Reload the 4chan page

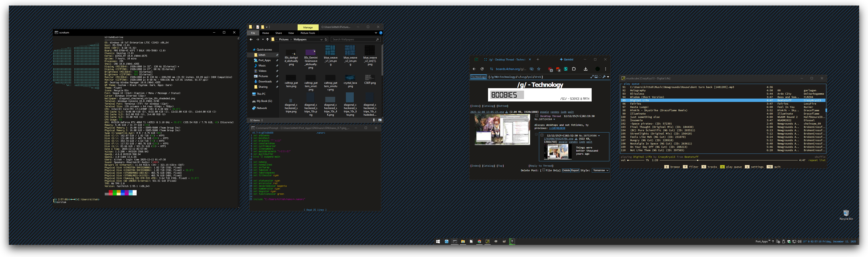pyautogui.click(x=482, y=69)
